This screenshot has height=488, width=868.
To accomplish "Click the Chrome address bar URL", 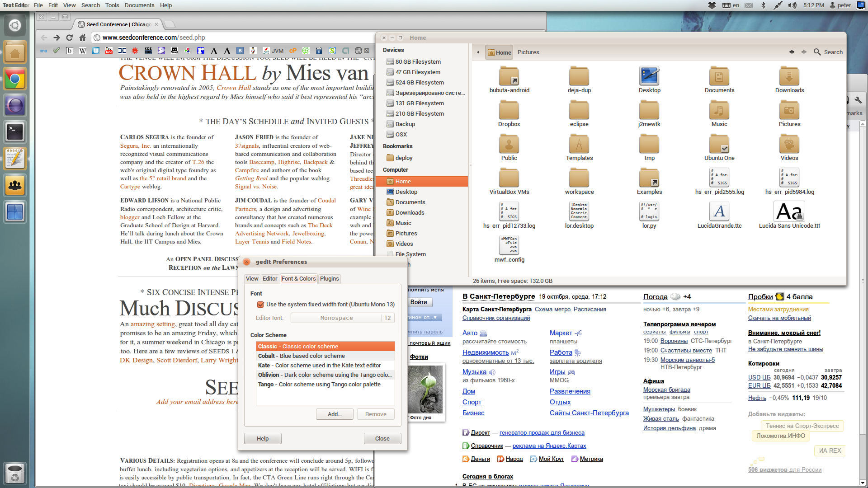I will click(x=154, y=38).
